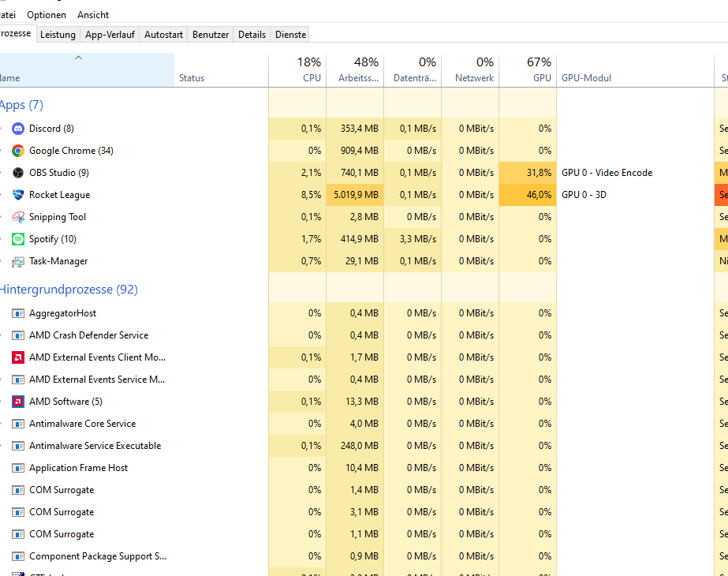The image size is (728, 576).
Task: Select the AMD Software (5) row
Action: (x=364, y=402)
